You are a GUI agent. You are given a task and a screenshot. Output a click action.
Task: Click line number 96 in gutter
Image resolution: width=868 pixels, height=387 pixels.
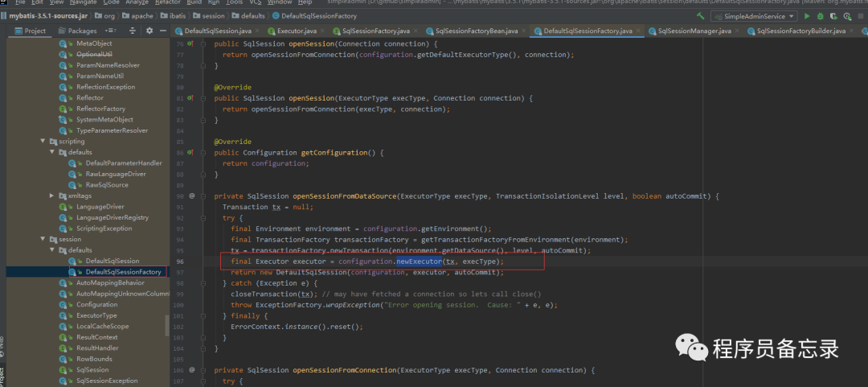coord(179,261)
